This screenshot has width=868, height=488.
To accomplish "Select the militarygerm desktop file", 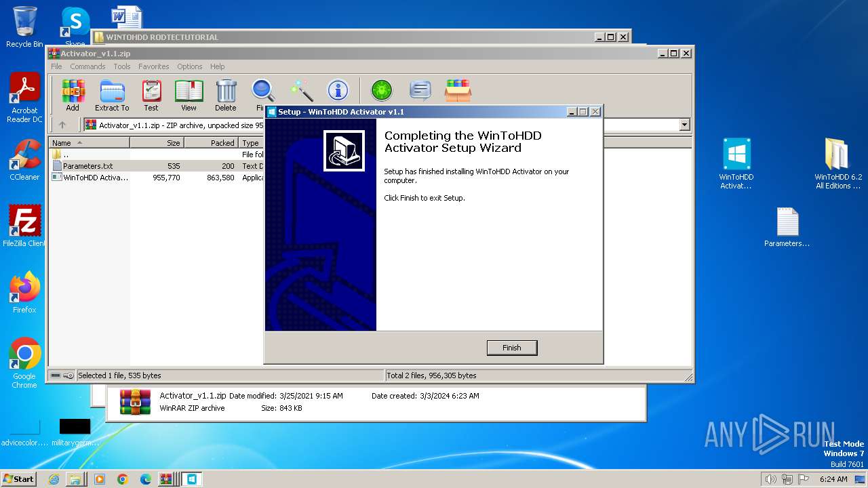I will [x=75, y=432].
